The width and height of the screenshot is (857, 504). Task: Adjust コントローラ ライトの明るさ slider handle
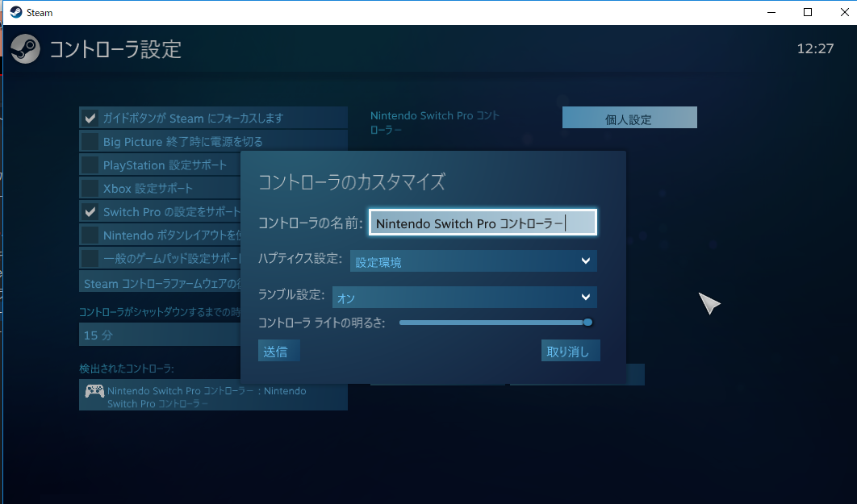(587, 323)
